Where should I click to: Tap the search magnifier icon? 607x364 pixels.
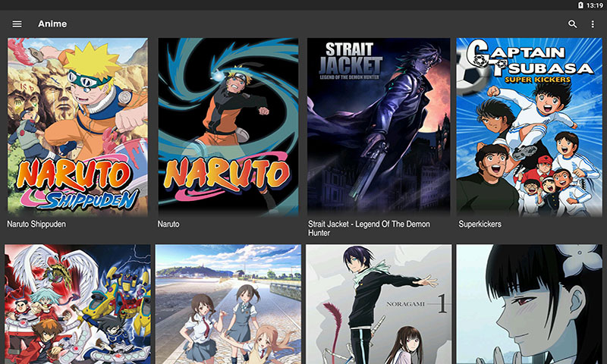point(573,24)
